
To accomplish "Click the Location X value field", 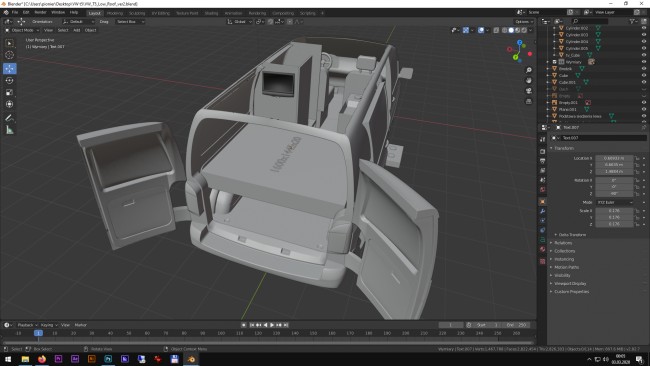I will 614,158.
